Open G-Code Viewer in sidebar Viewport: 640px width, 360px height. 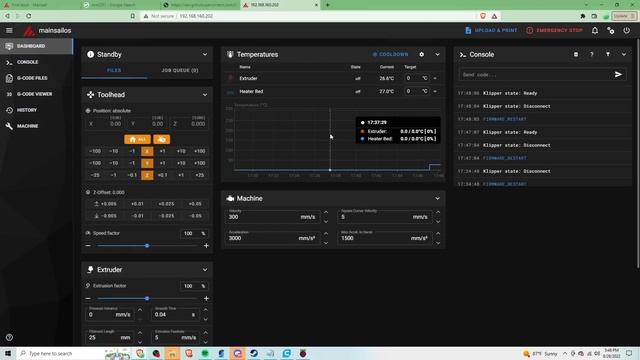tap(36, 94)
